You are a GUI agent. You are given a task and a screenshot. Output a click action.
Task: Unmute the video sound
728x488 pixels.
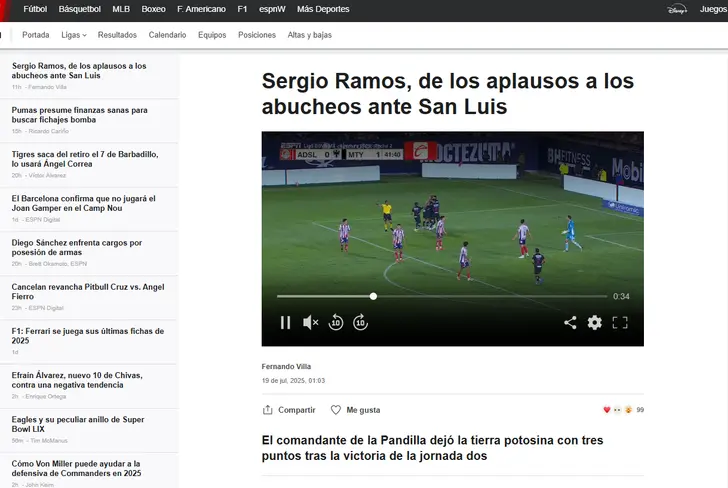pyautogui.click(x=310, y=322)
